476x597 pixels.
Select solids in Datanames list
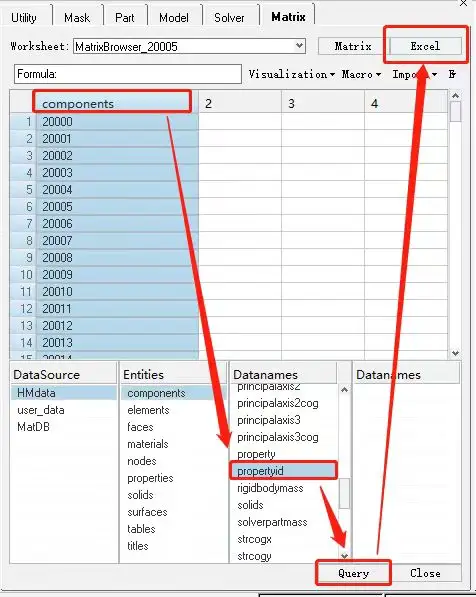pos(284,505)
